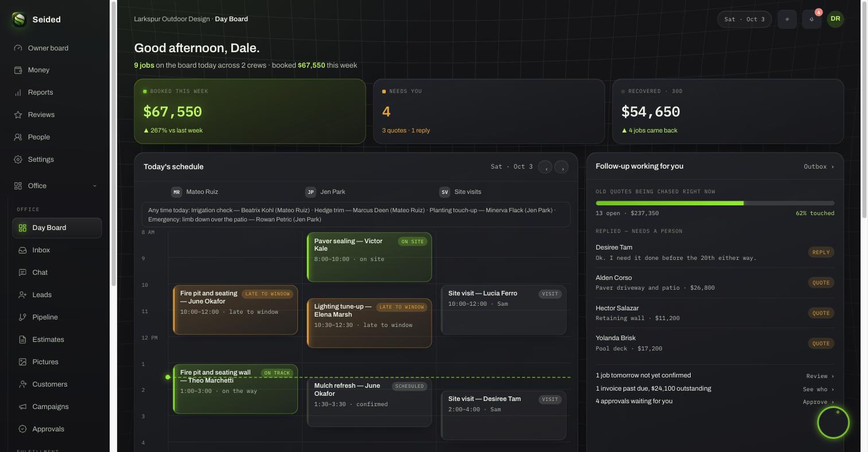This screenshot has width=868, height=452.
Task: Approve the waiting approvals
Action: click(818, 402)
